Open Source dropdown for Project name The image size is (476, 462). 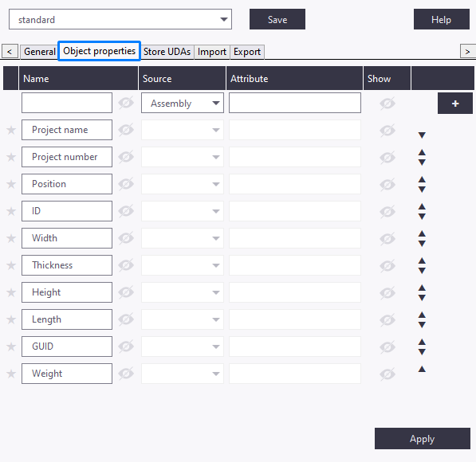183,130
